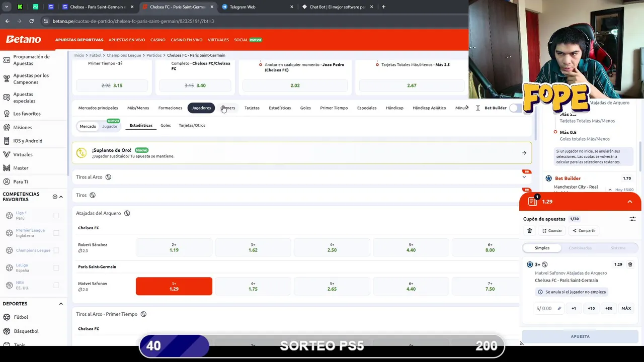
Task: Open Casino en Vivo in the top menu
Action: point(187,40)
